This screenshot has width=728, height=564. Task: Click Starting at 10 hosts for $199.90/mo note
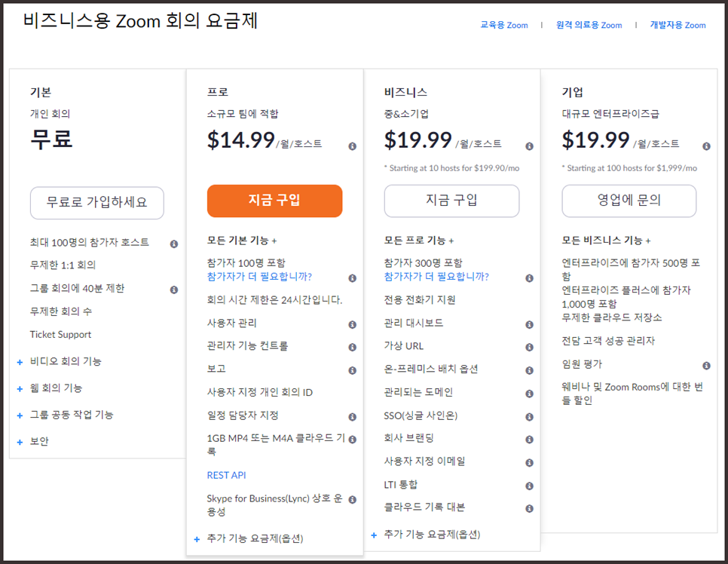(451, 168)
